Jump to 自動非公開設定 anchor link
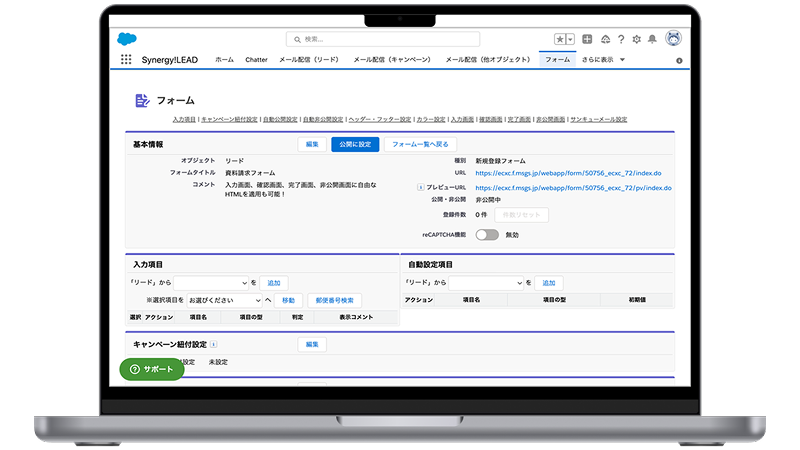The width and height of the screenshot is (800, 450). [x=323, y=119]
